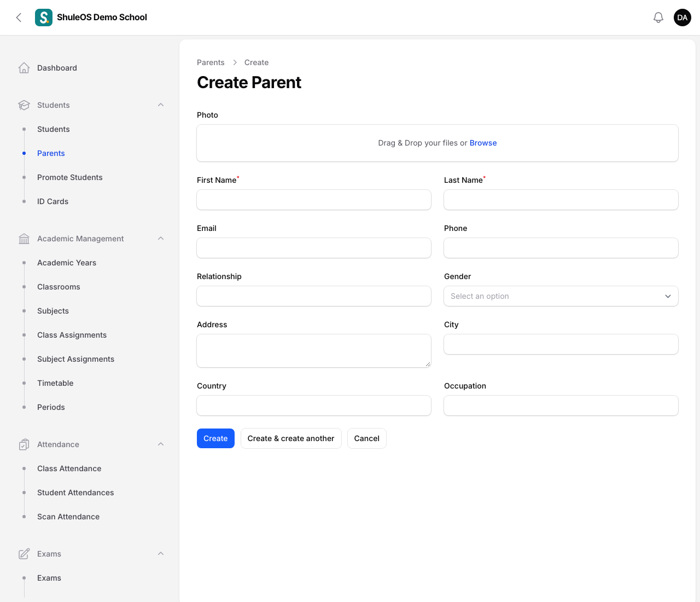The width and height of the screenshot is (700, 602).
Task: Focus the First Name input field
Action: [314, 200]
